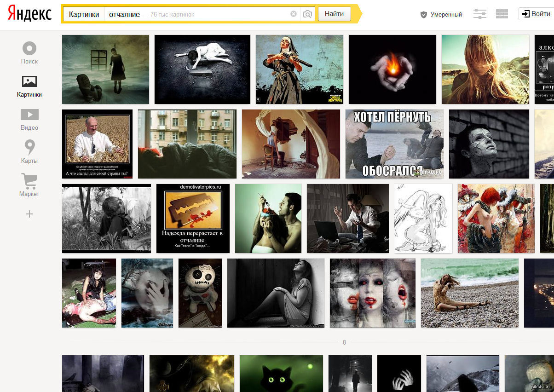
Task: Click the Картинки label in search bar
Action: click(x=84, y=14)
